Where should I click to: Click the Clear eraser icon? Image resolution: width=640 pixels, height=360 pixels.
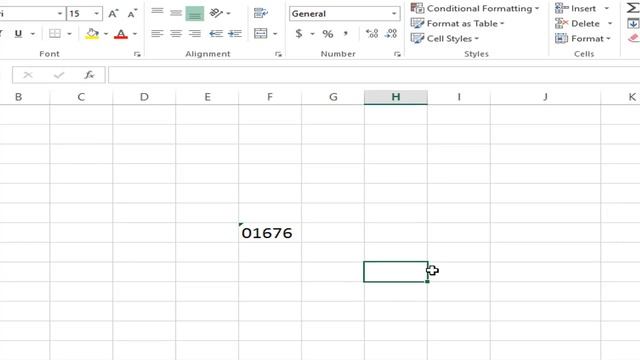pyautogui.click(x=633, y=38)
